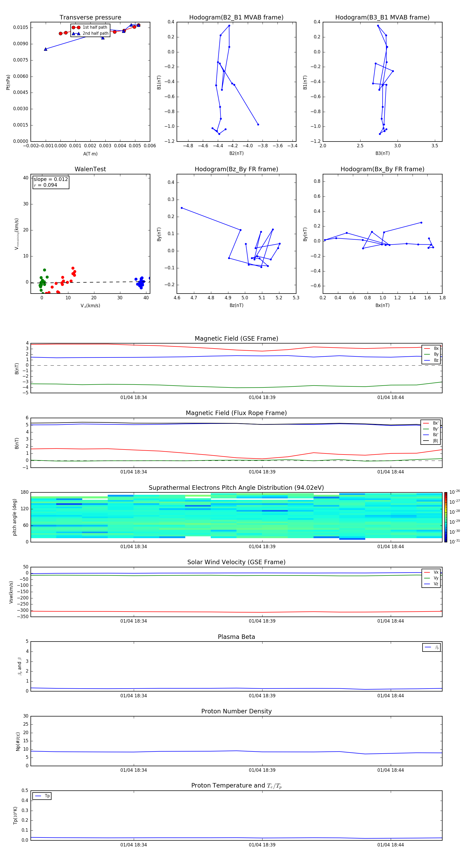Click the 'Vz' legend entry
Screen dimensions: 473x868
(x=431, y=584)
